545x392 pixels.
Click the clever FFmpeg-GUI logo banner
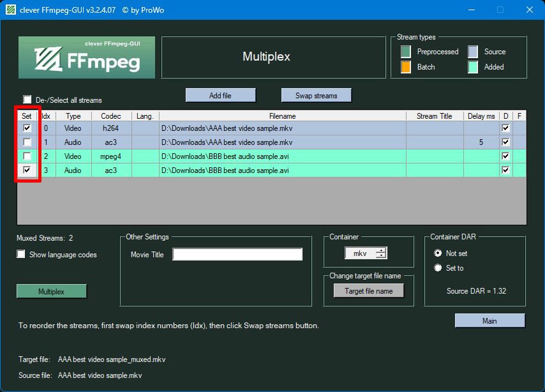coord(87,57)
